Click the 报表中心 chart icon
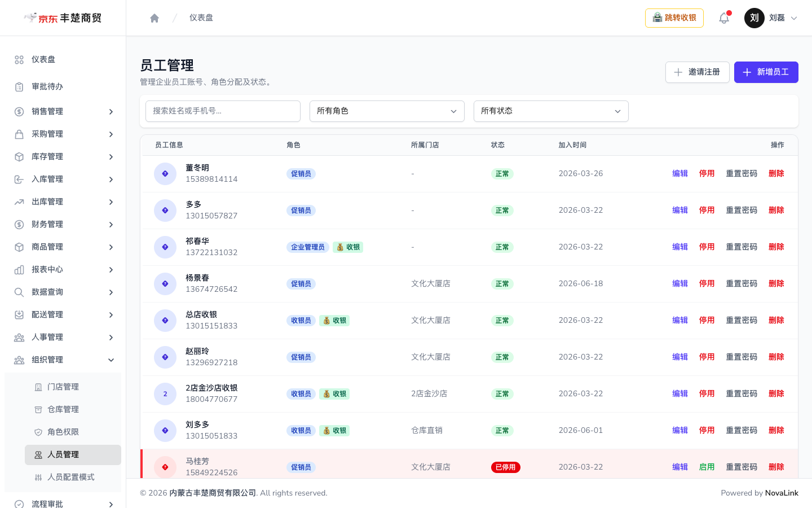This screenshot has width=812, height=508. (x=19, y=270)
